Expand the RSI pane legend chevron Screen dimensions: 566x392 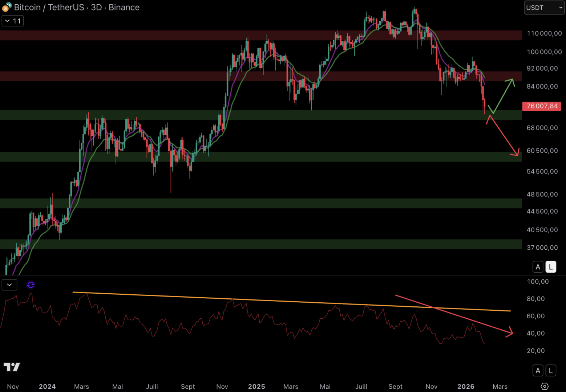coord(9,285)
